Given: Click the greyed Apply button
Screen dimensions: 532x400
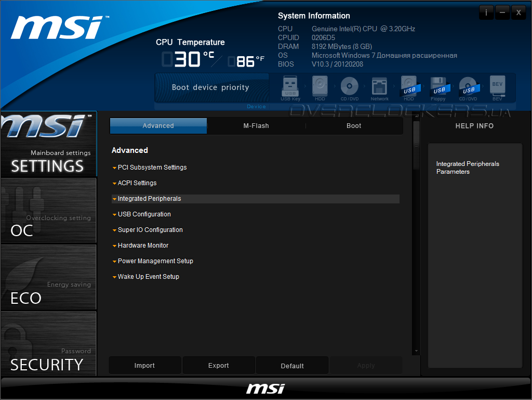Looking at the screenshot, I should pos(366,365).
